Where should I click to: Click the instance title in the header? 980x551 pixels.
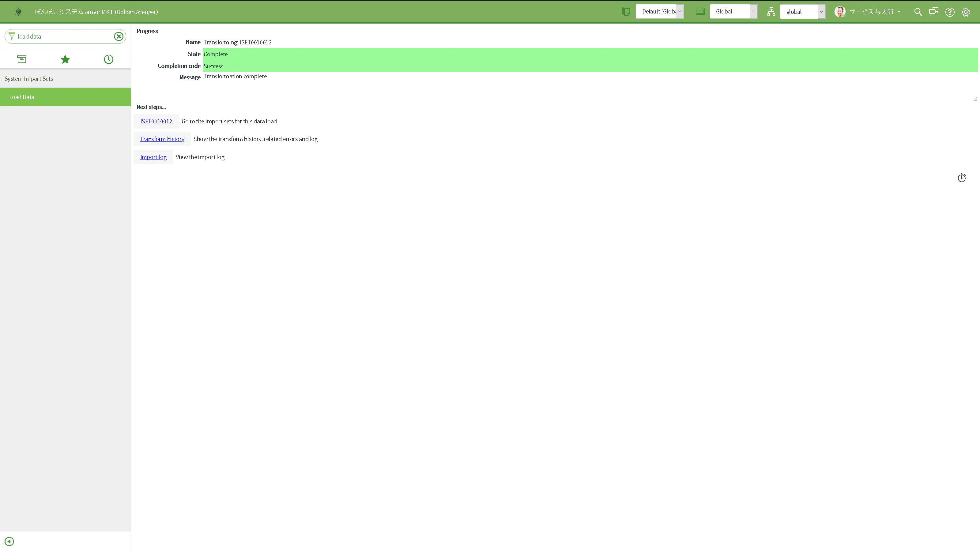[x=96, y=12]
